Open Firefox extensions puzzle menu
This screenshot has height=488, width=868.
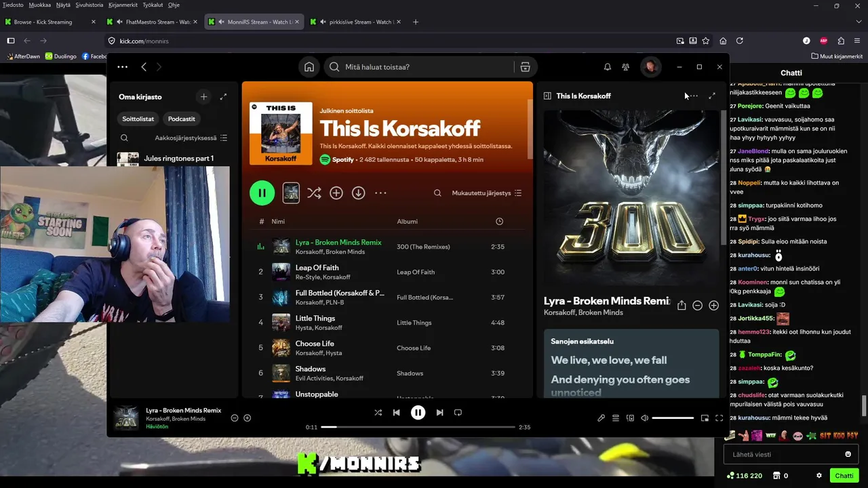(x=841, y=41)
